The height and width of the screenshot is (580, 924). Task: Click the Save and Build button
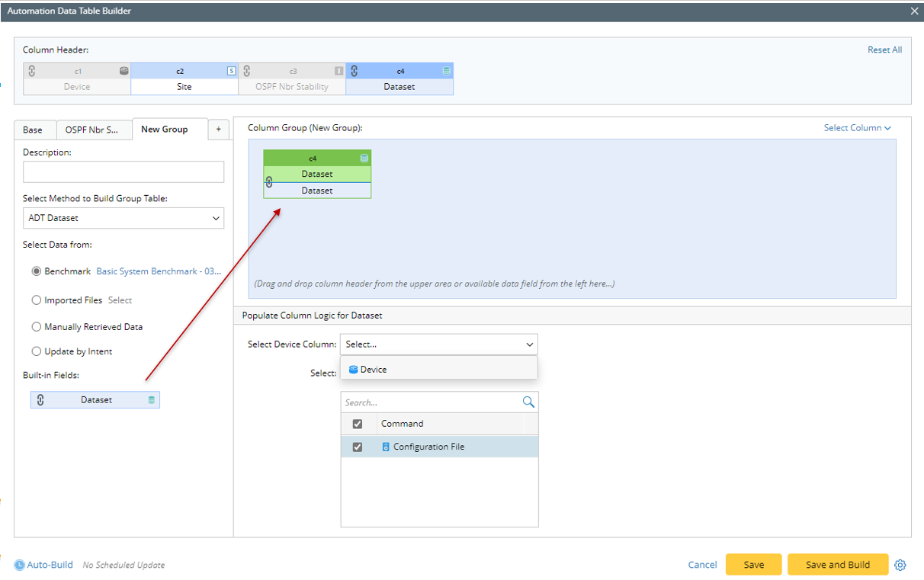pyautogui.click(x=838, y=565)
